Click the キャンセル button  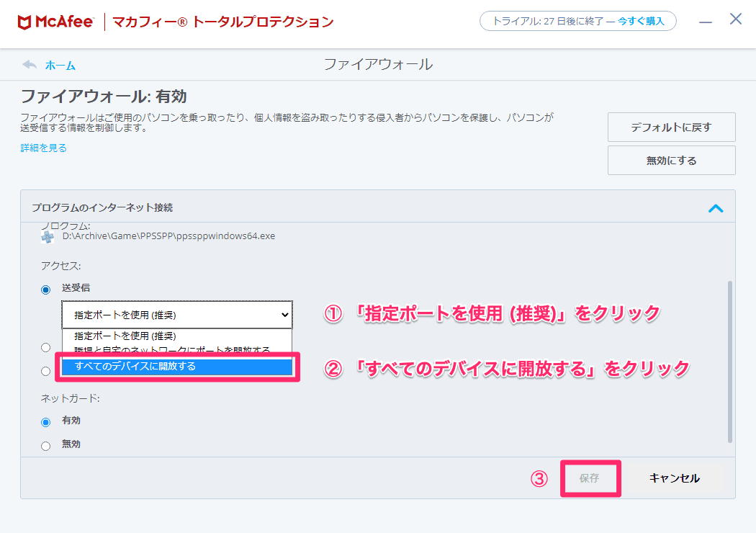[674, 478]
